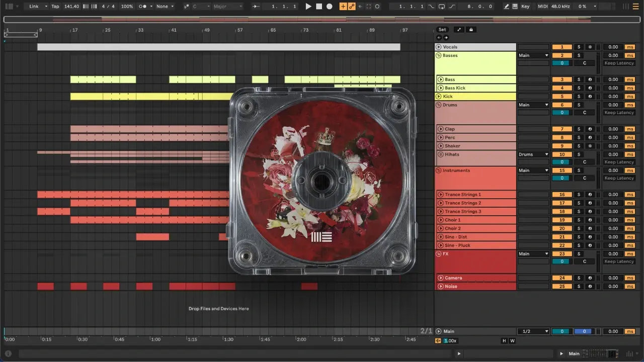
Task: Click the Main track play icon
Action: 439,331
